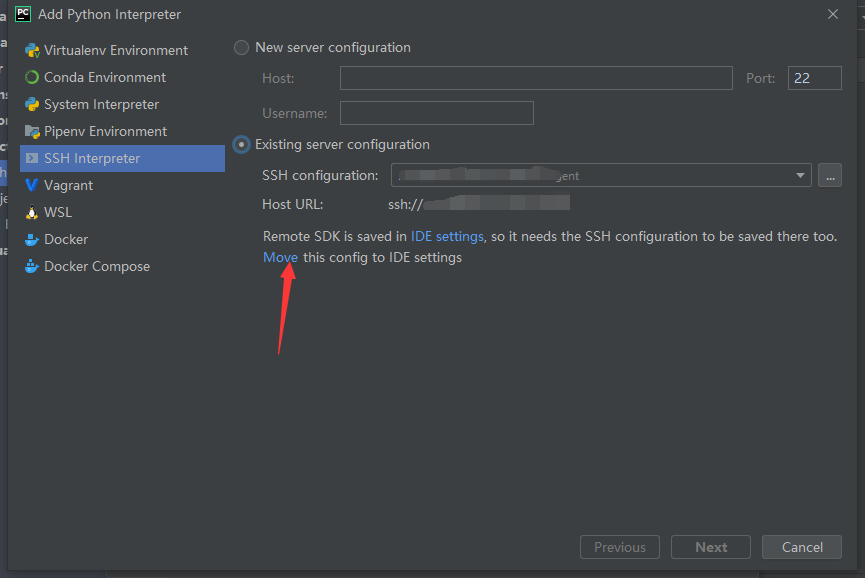Click the Docker Compose icon
This screenshot has height=578, width=865.
32,266
